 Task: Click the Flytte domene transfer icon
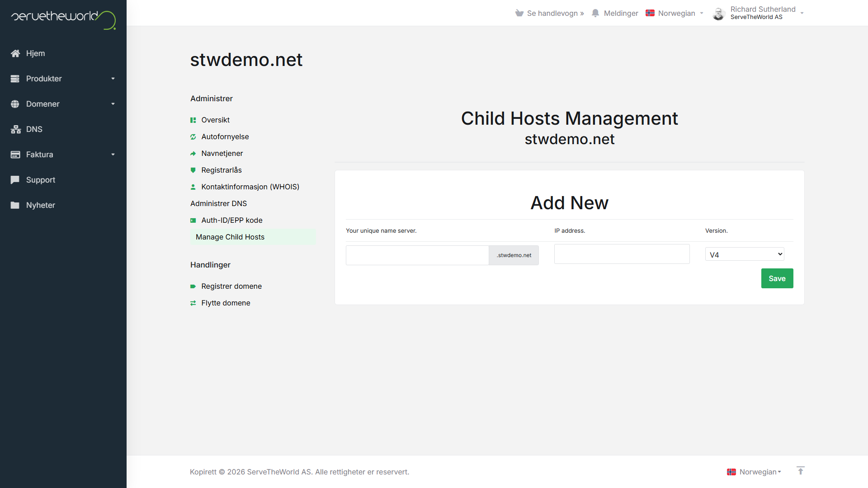(193, 303)
